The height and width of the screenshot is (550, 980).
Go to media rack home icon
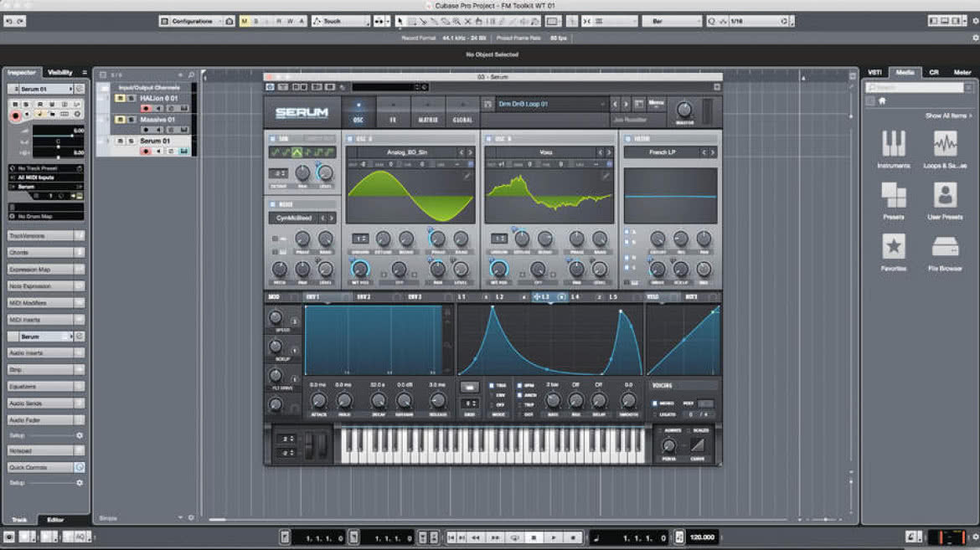coord(882,100)
